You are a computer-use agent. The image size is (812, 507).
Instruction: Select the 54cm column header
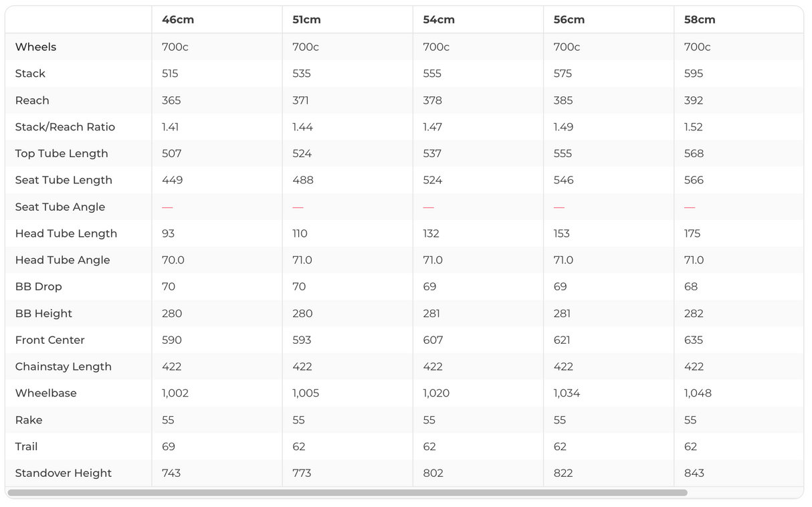(x=439, y=20)
